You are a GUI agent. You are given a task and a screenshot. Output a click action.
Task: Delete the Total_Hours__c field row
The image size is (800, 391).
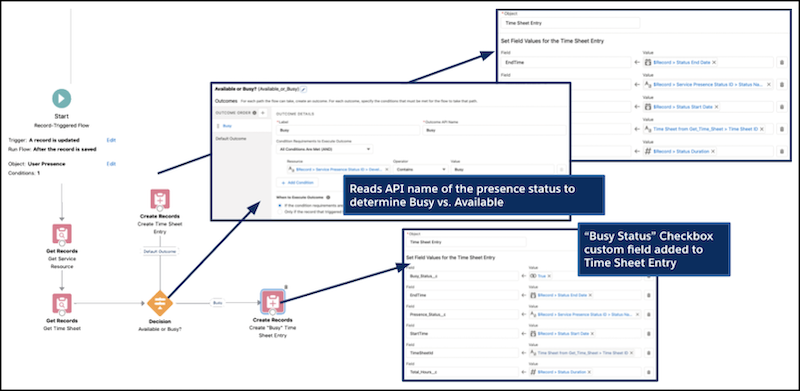pyautogui.click(x=649, y=372)
